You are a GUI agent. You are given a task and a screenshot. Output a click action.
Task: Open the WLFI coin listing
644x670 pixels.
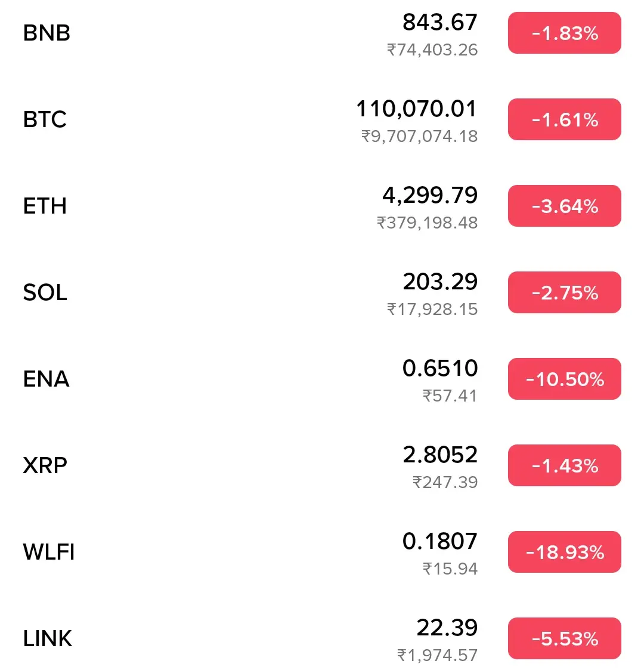(322, 552)
